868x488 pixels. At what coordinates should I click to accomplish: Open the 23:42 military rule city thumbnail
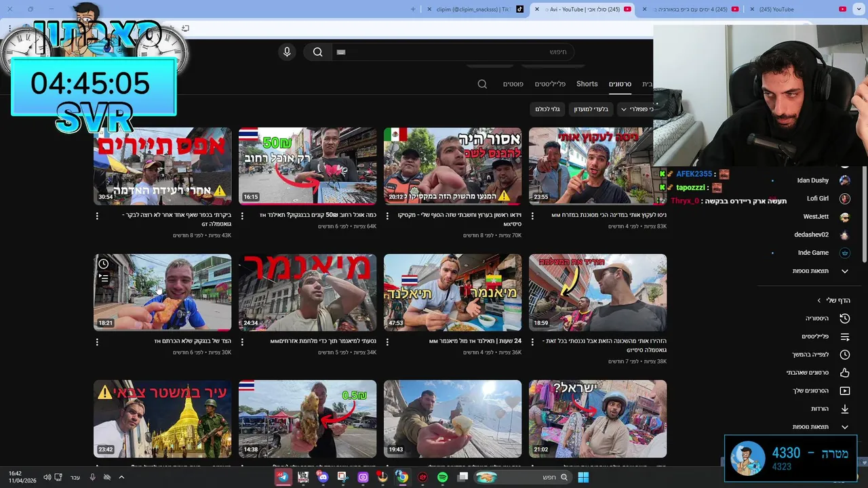click(x=163, y=418)
